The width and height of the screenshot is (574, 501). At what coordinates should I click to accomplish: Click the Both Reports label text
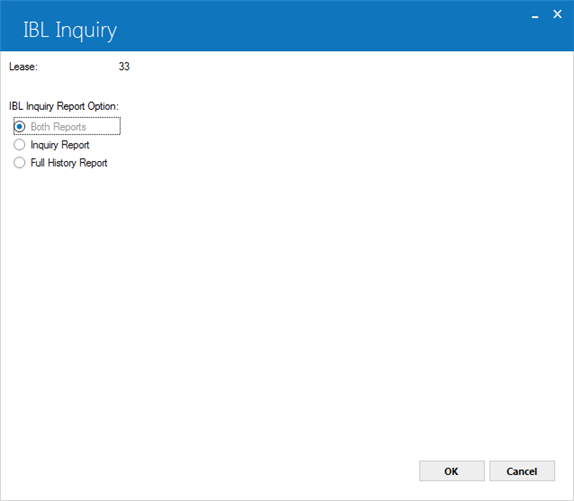[58, 127]
